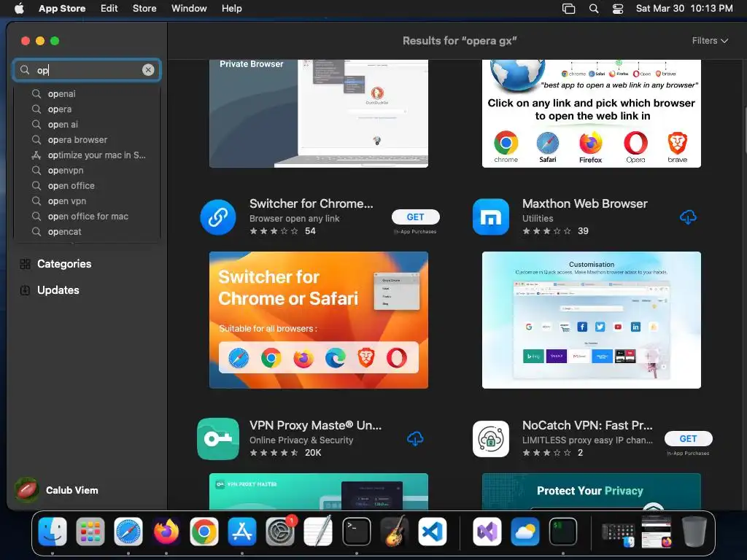Image resolution: width=747 pixels, height=560 pixels.
Task: Open Trash in the Dock
Action: (694, 532)
